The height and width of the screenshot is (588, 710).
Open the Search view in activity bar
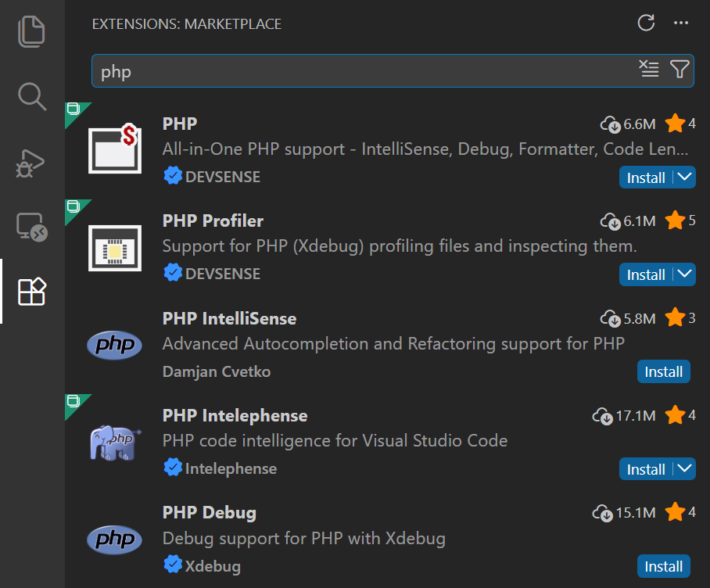32,96
